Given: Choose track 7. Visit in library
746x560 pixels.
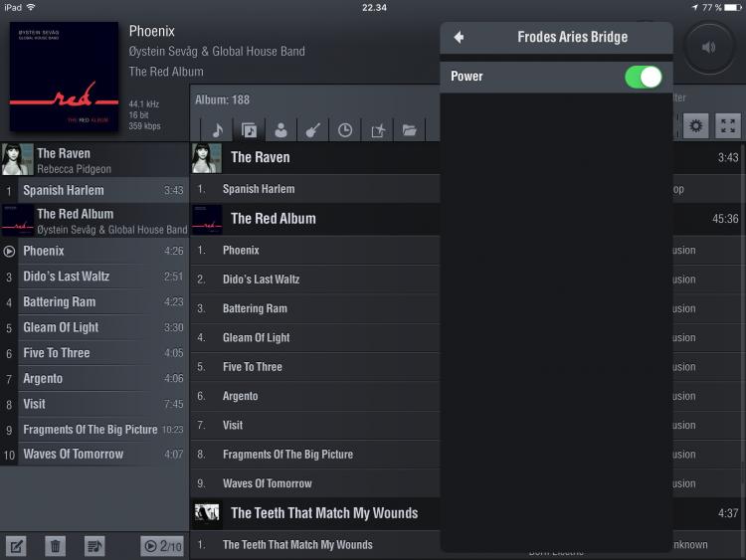Looking at the screenshot, I should click(315, 426).
